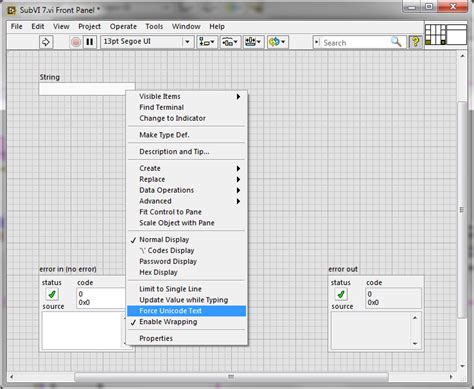Image resolution: width=474 pixels, height=389 pixels.
Task: Click error out source scroll up arrow
Action: point(415,318)
